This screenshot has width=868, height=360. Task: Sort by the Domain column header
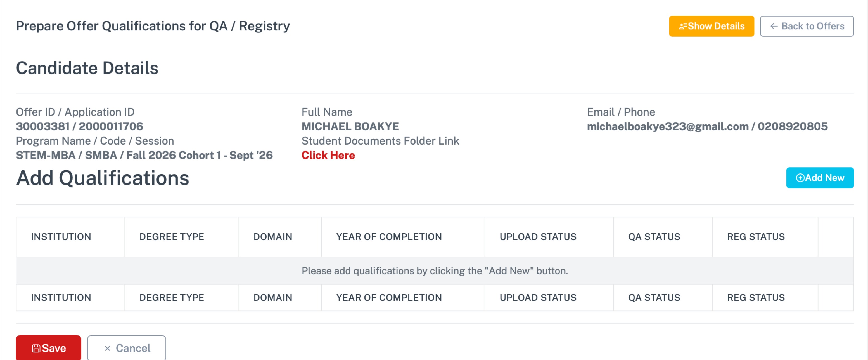272,237
